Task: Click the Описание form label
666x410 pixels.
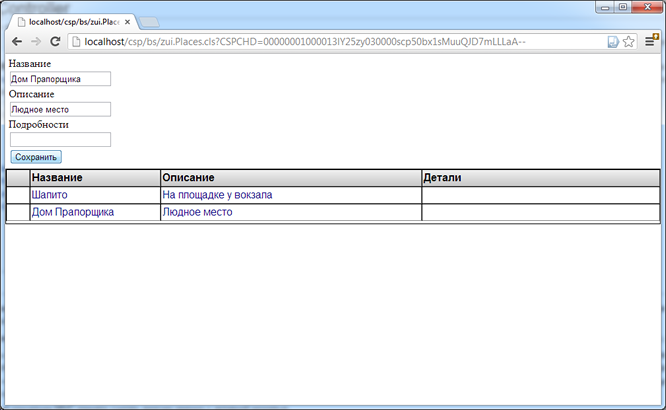Action: (31, 94)
